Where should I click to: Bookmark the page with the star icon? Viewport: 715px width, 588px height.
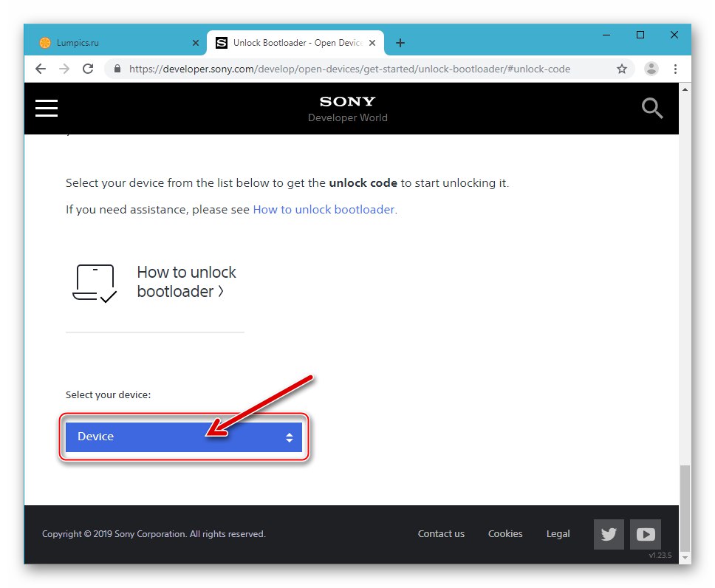coord(622,68)
